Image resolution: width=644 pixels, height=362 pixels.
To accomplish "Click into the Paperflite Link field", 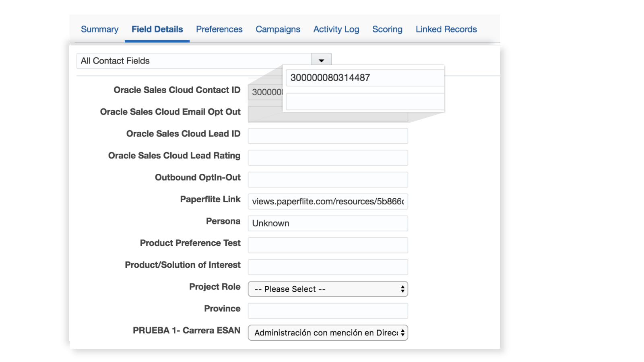I will [328, 202].
